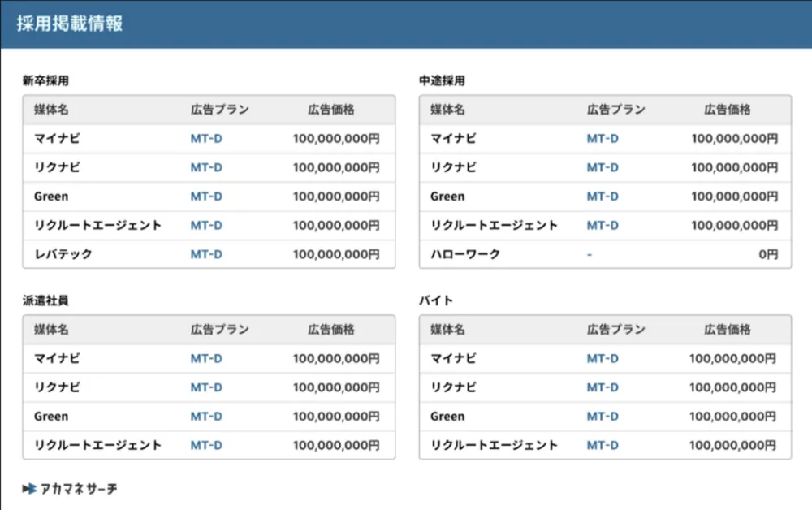Open MT-D plan for リクナビ in バイト
The height and width of the screenshot is (510, 812).
(x=603, y=388)
